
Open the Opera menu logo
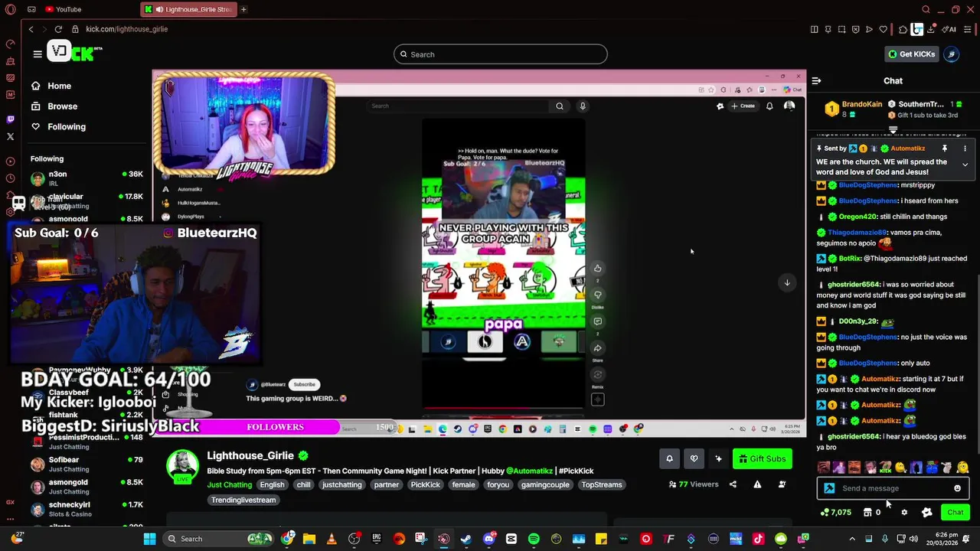tap(10, 9)
